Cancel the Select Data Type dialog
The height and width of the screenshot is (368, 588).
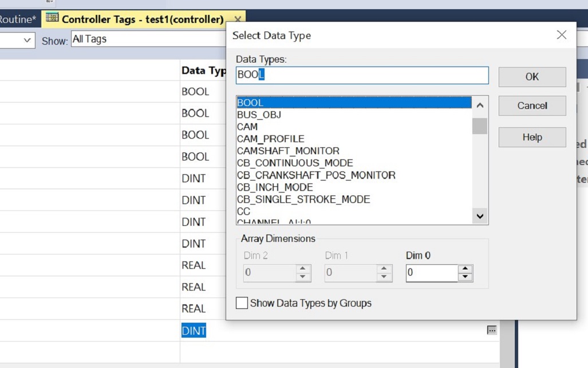531,105
